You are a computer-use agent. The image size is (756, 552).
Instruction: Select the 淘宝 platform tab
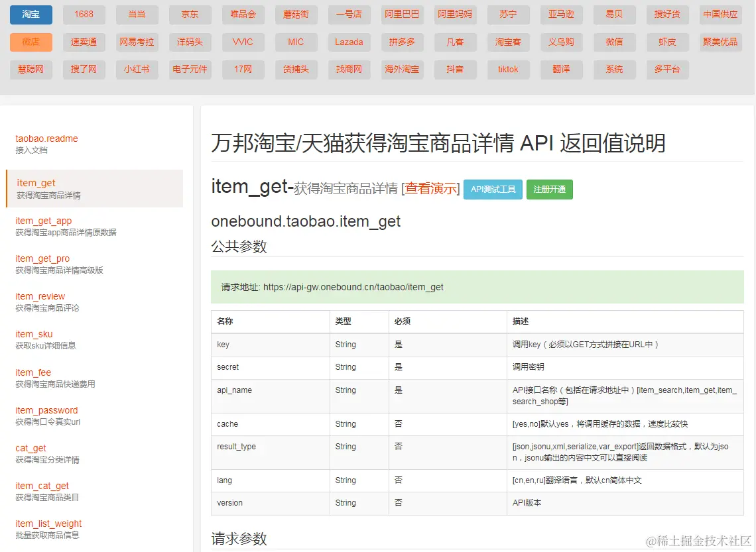pos(31,15)
